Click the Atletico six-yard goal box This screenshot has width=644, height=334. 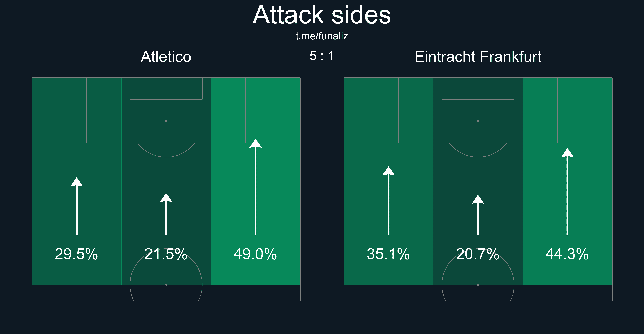[166, 89]
